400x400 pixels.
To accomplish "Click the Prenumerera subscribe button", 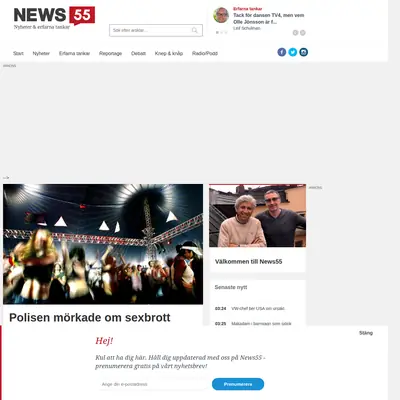I will click(x=238, y=384).
